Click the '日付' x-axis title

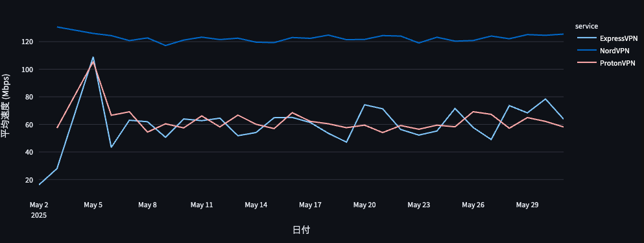click(x=301, y=230)
